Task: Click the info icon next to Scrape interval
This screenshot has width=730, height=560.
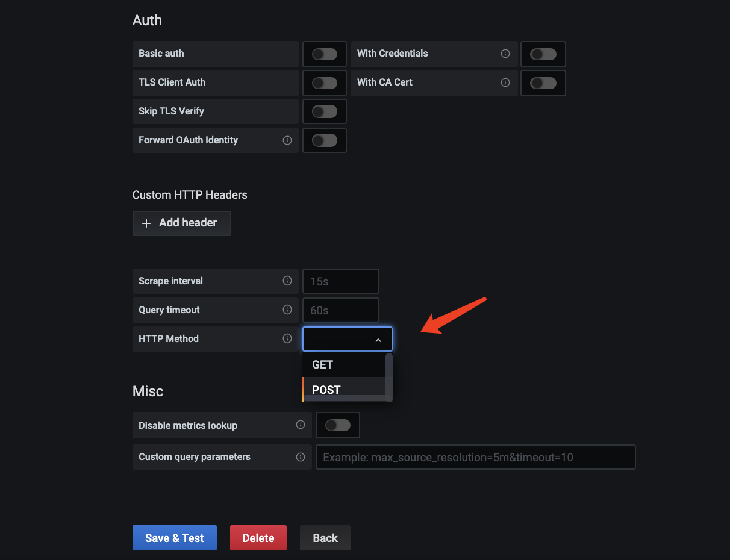Action: tap(287, 281)
